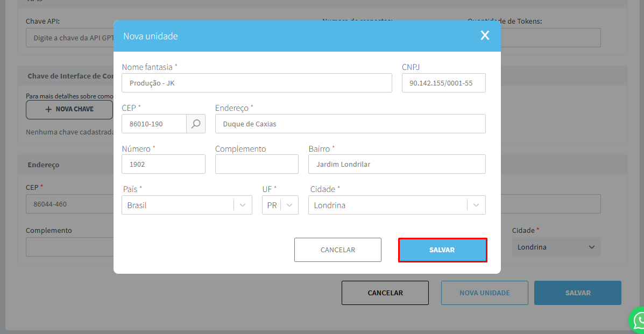
Task: Click the CEP search magnifier icon
Action: click(196, 124)
